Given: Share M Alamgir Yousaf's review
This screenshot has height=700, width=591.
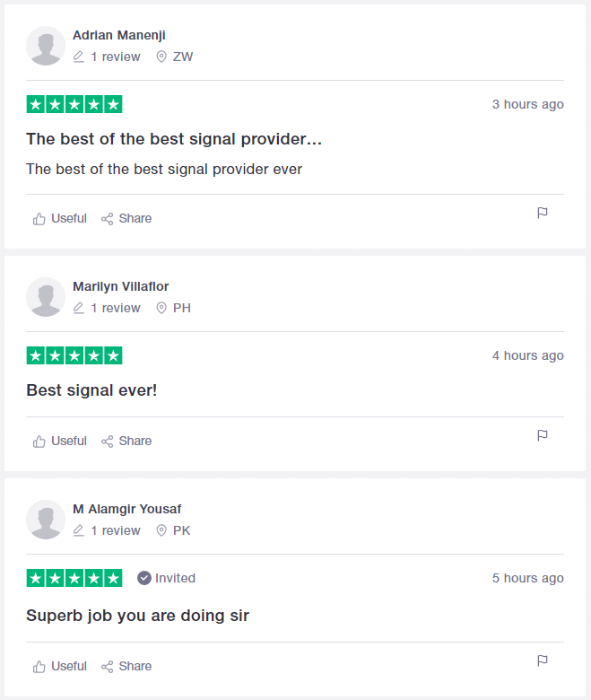Looking at the screenshot, I should point(126,666).
